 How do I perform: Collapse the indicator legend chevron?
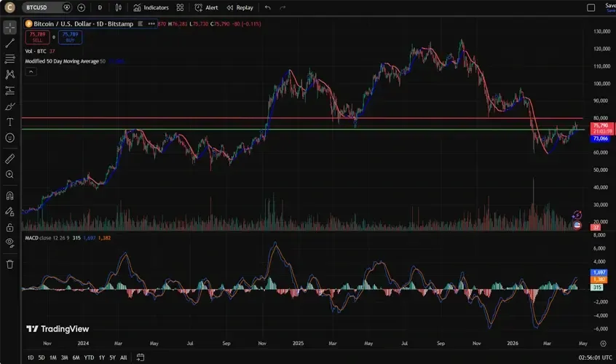pyautogui.click(x=31, y=71)
